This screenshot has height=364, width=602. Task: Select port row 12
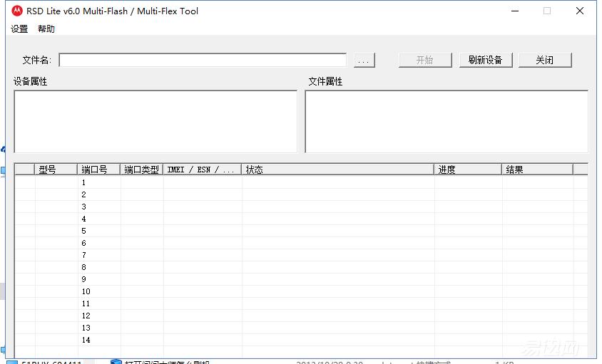[x=301, y=316]
